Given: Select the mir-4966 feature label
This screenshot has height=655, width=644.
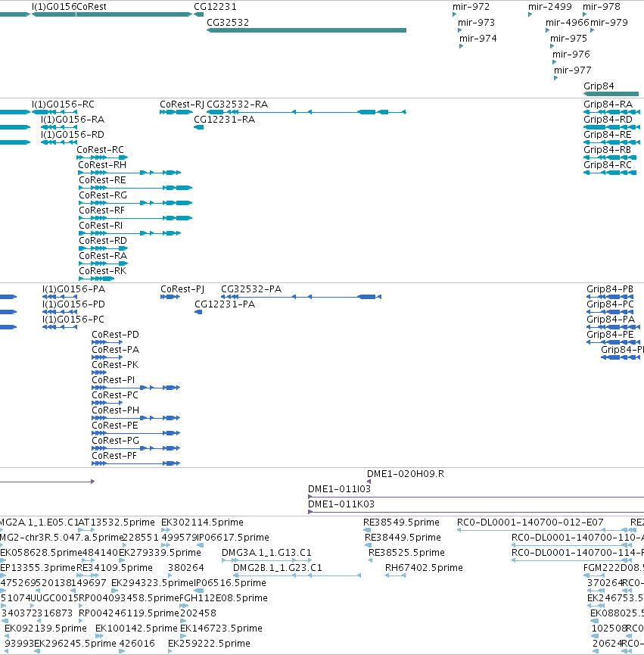Looking at the screenshot, I should click(568, 23).
